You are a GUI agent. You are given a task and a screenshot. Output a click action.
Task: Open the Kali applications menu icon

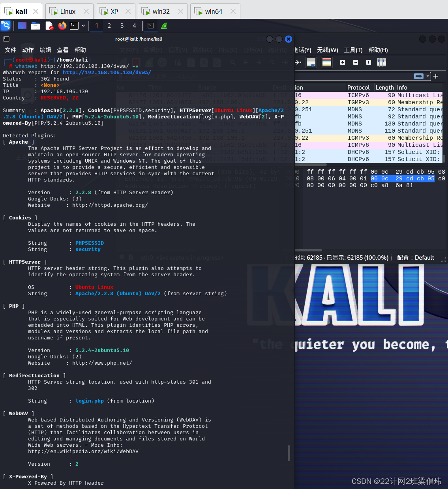coord(6,26)
